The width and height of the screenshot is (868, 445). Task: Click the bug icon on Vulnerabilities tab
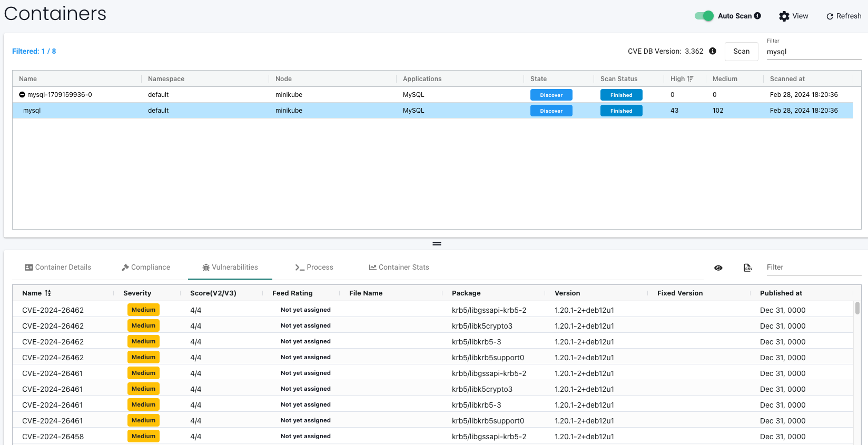coord(206,268)
